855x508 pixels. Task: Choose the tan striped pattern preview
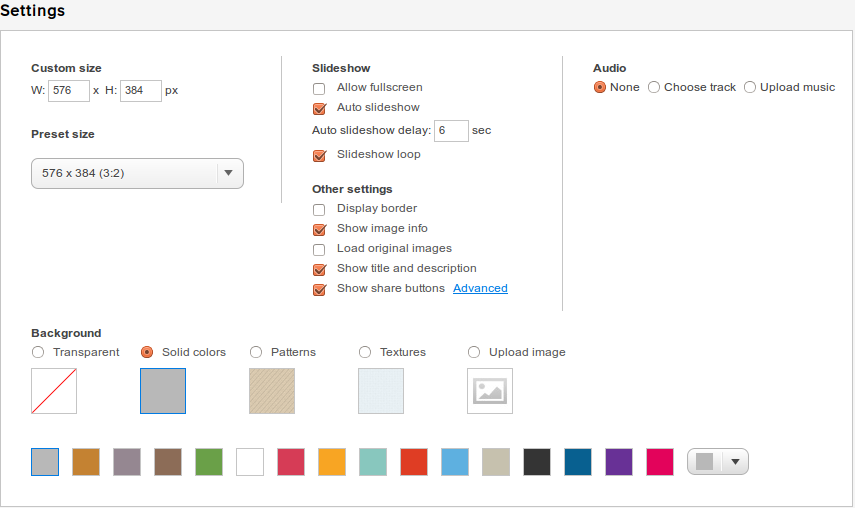(272, 391)
